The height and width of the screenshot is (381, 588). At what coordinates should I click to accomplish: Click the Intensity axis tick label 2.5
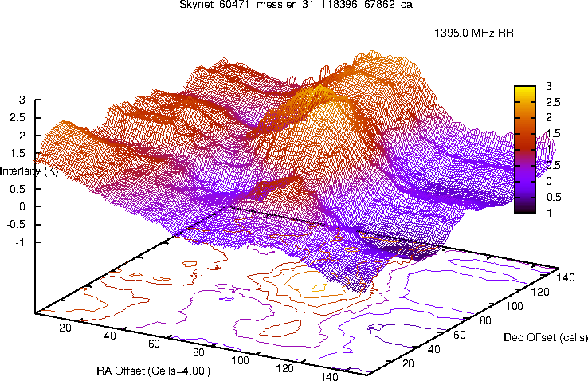tap(18, 117)
